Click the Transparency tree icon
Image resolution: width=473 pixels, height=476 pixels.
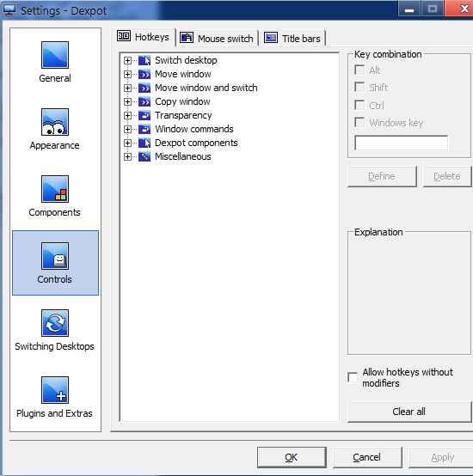[x=144, y=115]
